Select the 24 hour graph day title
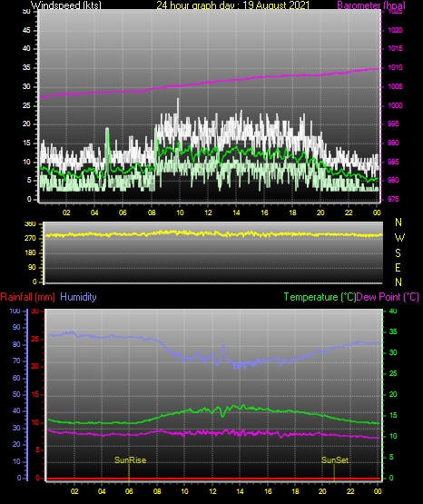The width and height of the screenshot is (423, 504). [x=233, y=5]
